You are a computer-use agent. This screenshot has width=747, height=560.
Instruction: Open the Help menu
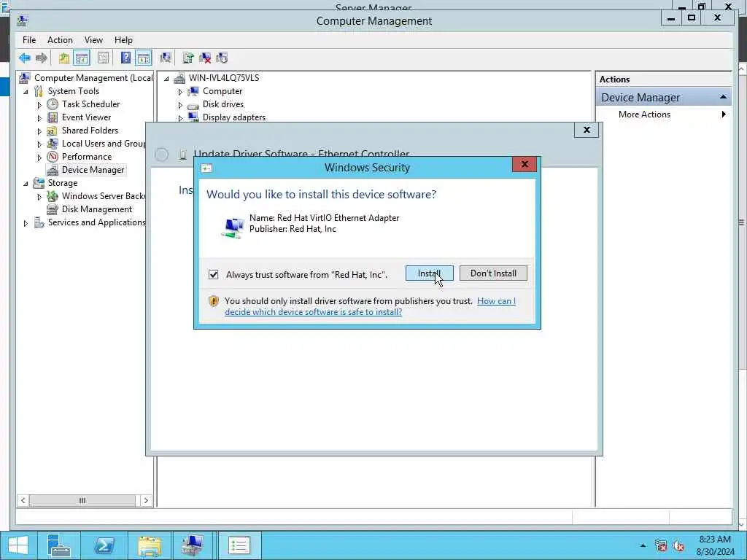123,40
